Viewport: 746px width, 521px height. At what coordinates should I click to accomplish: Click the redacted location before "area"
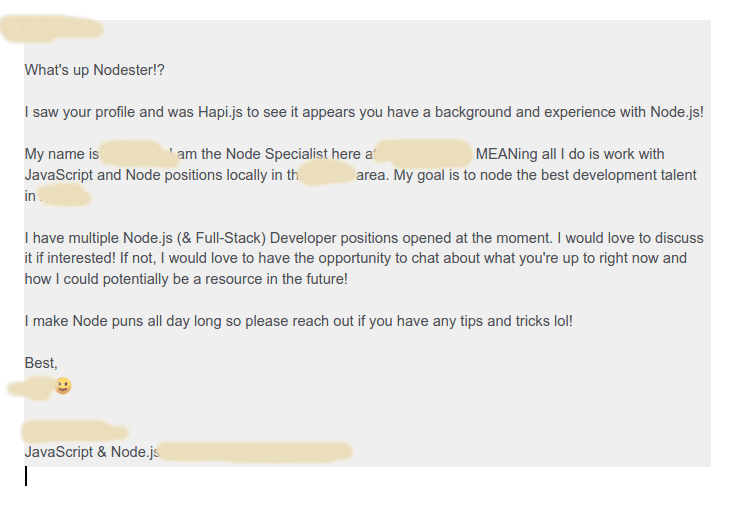point(328,174)
